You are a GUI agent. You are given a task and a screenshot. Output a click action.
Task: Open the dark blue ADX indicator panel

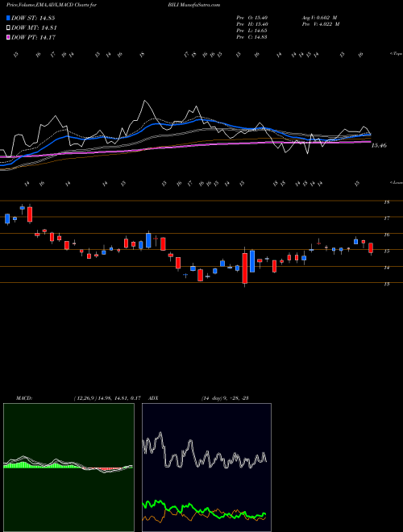[206, 468]
